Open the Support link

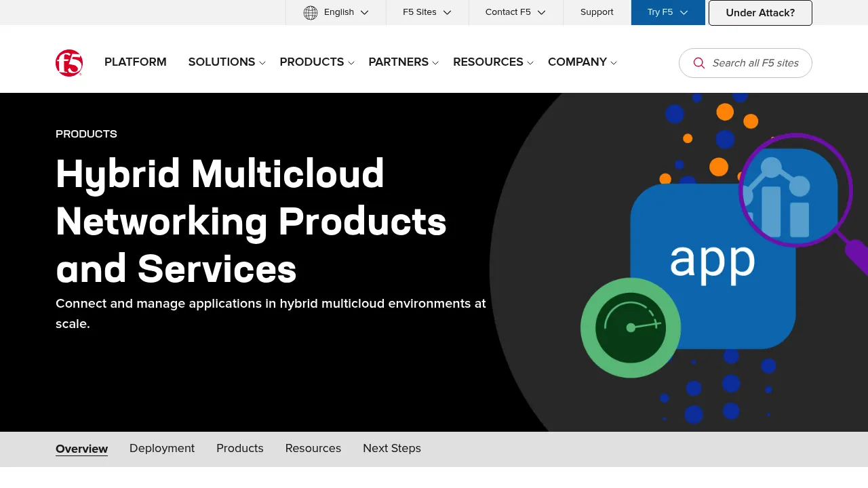(597, 12)
